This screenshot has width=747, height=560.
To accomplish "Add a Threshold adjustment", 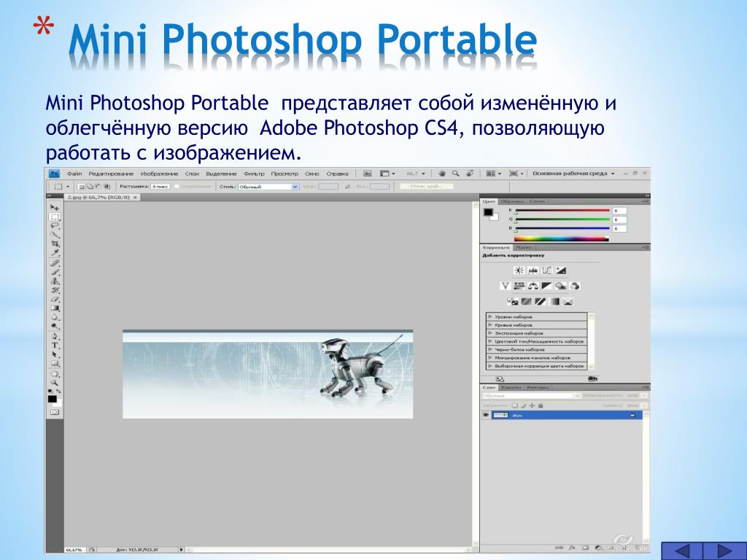I will (541, 301).
